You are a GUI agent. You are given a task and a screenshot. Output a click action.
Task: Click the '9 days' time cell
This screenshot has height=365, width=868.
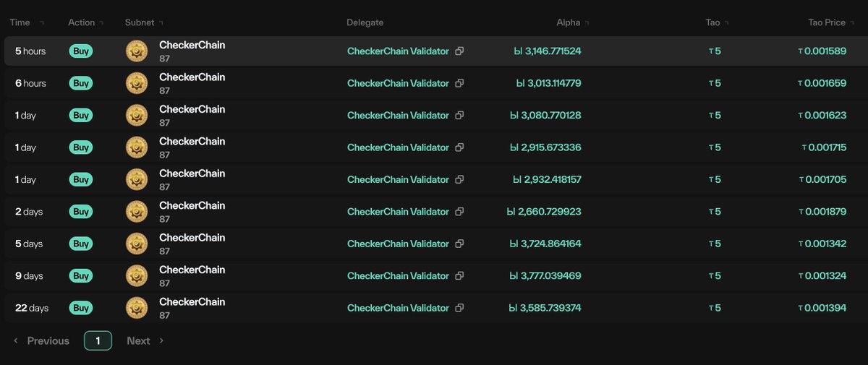tap(29, 276)
